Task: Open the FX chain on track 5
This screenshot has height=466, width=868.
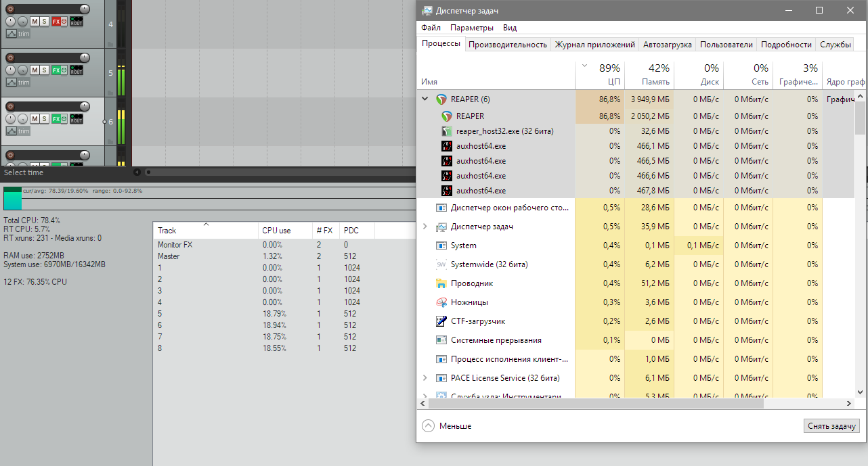Action: (x=56, y=70)
